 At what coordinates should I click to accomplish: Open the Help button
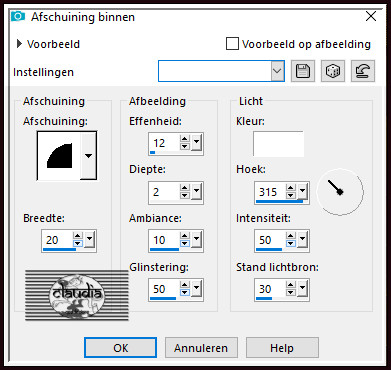point(282,348)
